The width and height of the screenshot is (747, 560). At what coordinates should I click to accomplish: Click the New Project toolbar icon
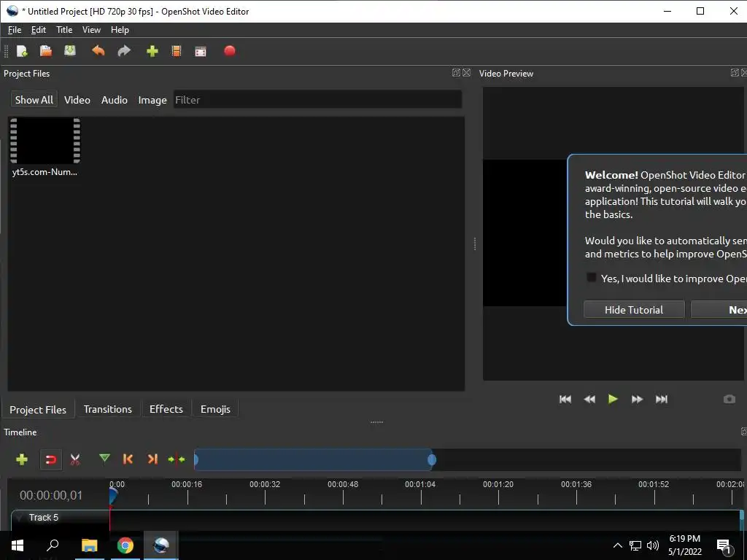click(x=22, y=51)
